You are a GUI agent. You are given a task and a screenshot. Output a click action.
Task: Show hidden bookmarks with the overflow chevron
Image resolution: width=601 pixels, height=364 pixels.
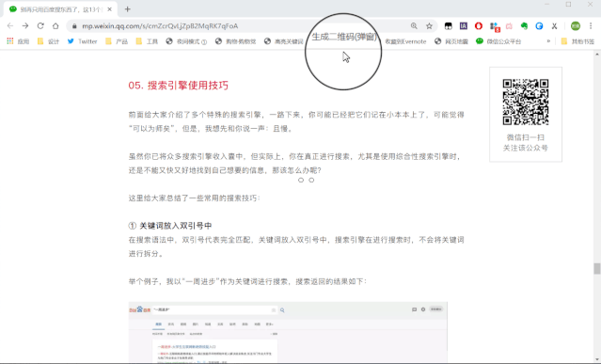(x=548, y=41)
